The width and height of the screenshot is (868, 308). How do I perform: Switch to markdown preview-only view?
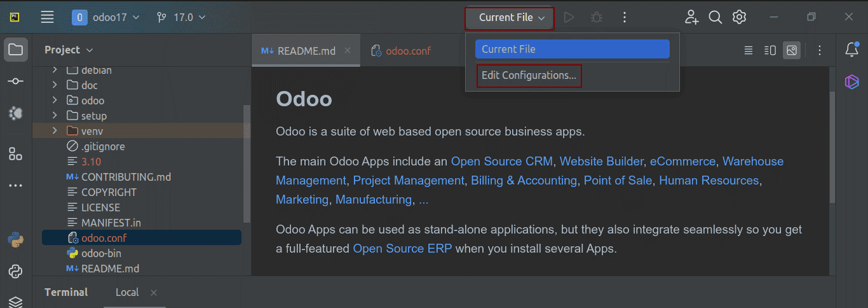pos(791,50)
